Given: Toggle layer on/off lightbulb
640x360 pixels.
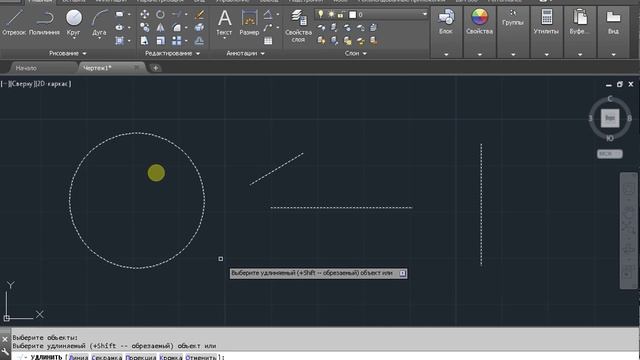Looking at the screenshot, I should click(x=321, y=15).
